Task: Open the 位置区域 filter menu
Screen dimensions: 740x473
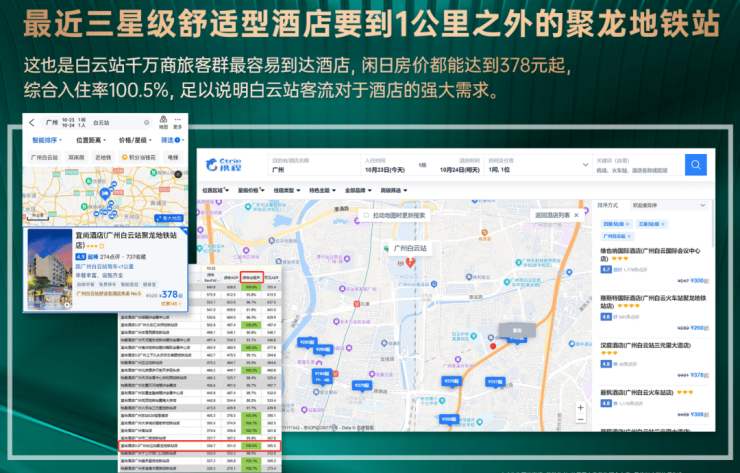Action: coord(216,190)
